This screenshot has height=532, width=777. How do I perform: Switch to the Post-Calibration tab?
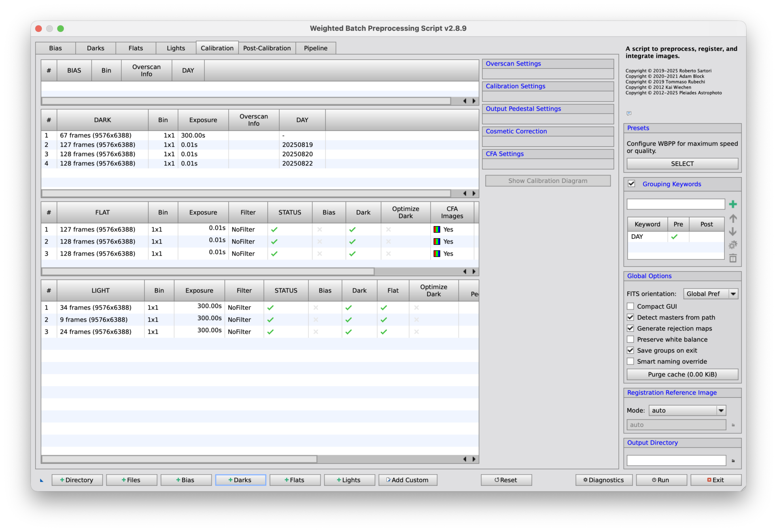point(267,48)
